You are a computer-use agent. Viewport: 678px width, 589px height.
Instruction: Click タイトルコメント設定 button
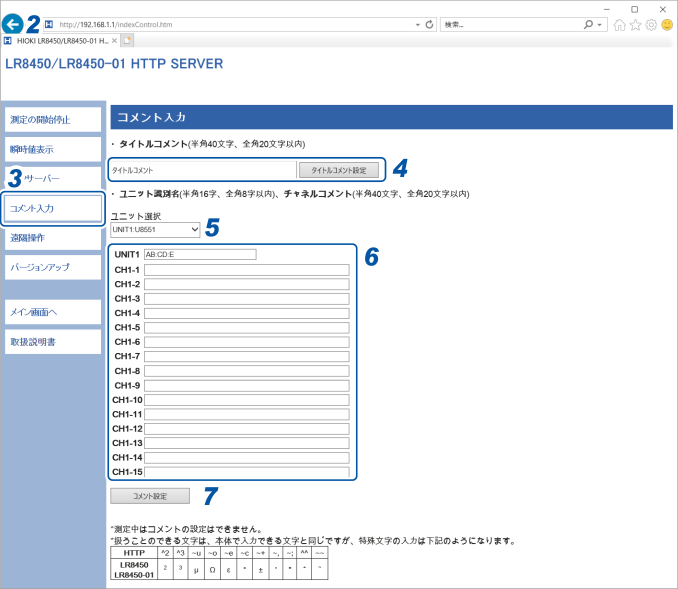[339, 170]
